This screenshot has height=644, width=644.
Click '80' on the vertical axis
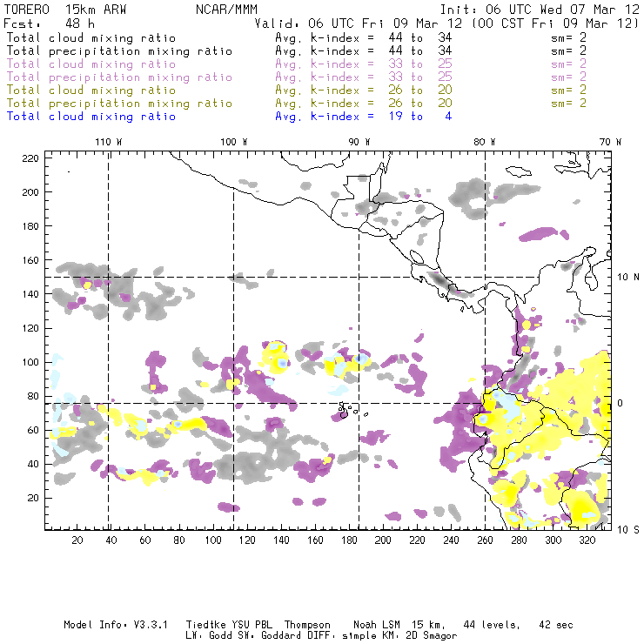pos(33,396)
